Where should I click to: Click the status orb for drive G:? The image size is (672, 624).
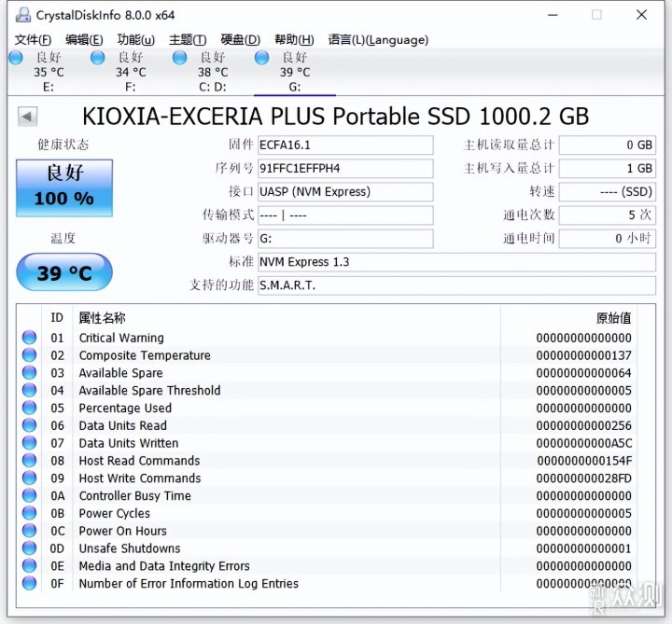[x=261, y=58]
